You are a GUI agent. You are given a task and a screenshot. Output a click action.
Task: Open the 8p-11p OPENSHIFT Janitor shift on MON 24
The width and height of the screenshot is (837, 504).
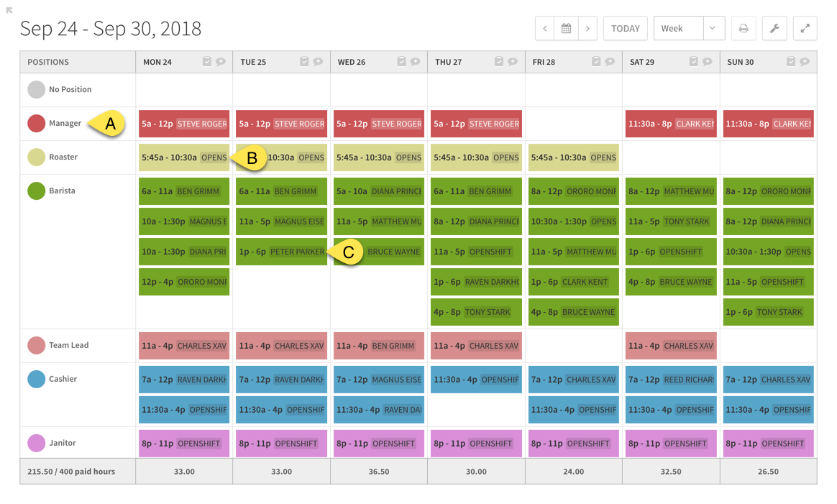click(x=183, y=444)
